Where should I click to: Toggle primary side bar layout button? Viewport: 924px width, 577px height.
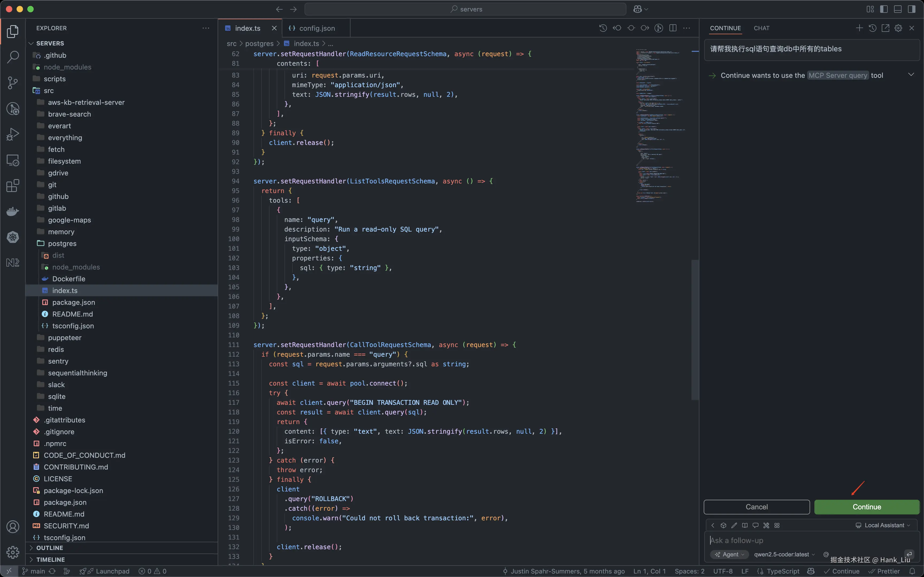coord(884,9)
